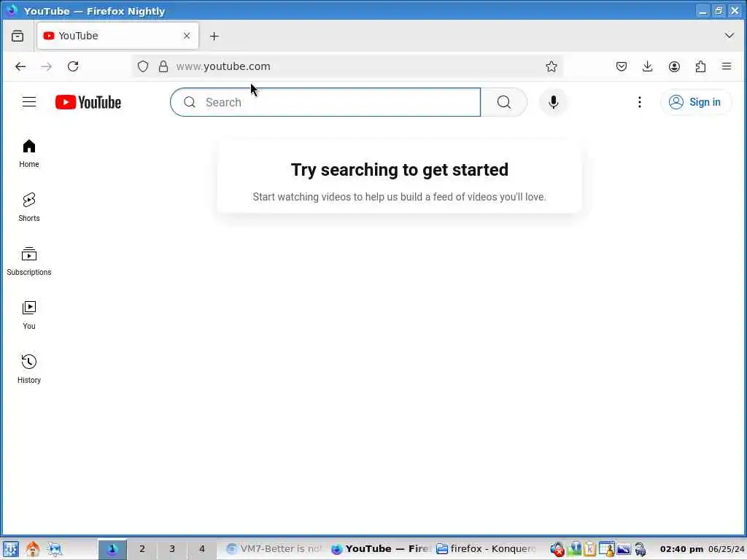The width and height of the screenshot is (747, 560).
Task: Activate VM7-Better taskbar window
Action: (x=274, y=549)
